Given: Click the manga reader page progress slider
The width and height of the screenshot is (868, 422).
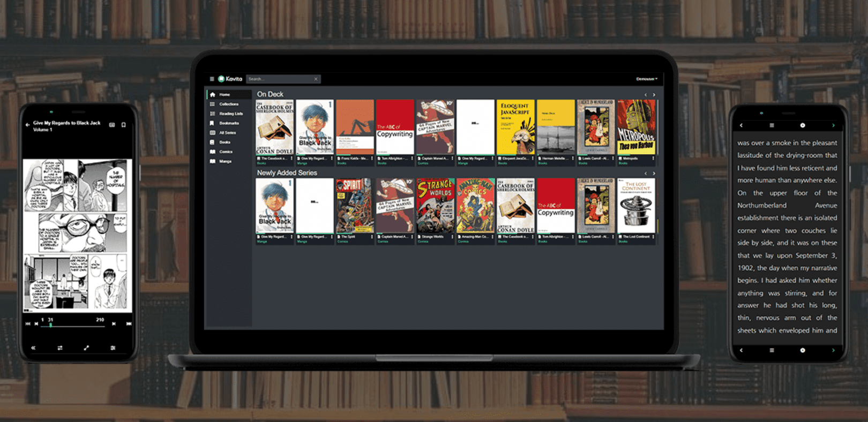Looking at the screenshot, I should tap(75, 325).
